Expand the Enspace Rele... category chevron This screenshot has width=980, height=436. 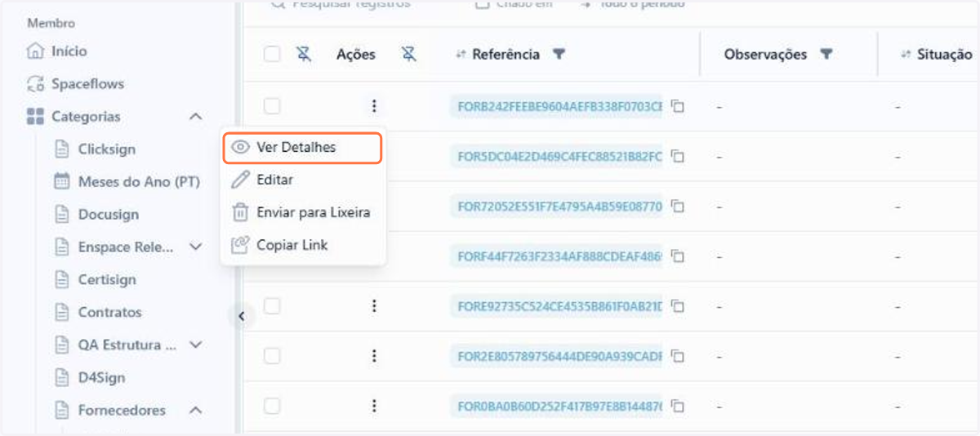(195, 247)
